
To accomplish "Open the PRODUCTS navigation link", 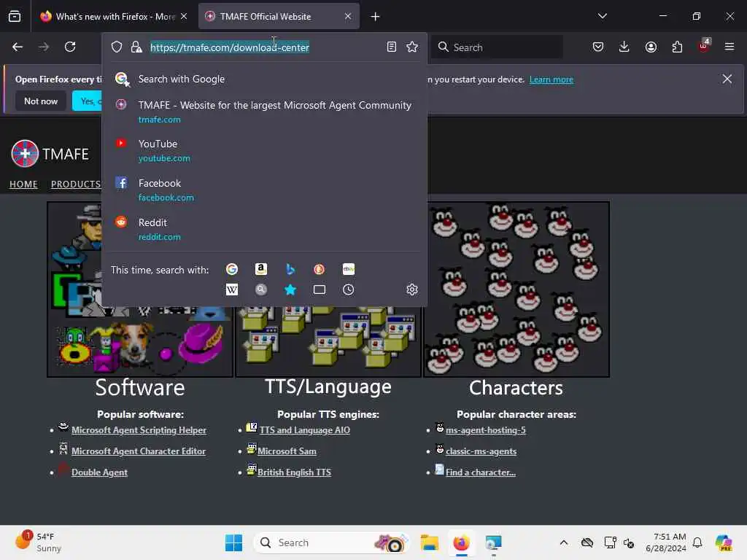I will point(76,184).
